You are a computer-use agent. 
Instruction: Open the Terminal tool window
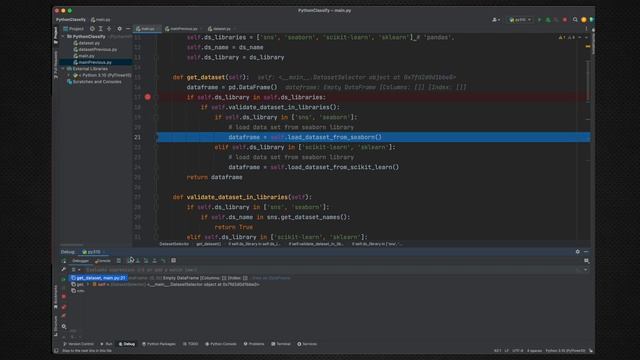point(281,344)
